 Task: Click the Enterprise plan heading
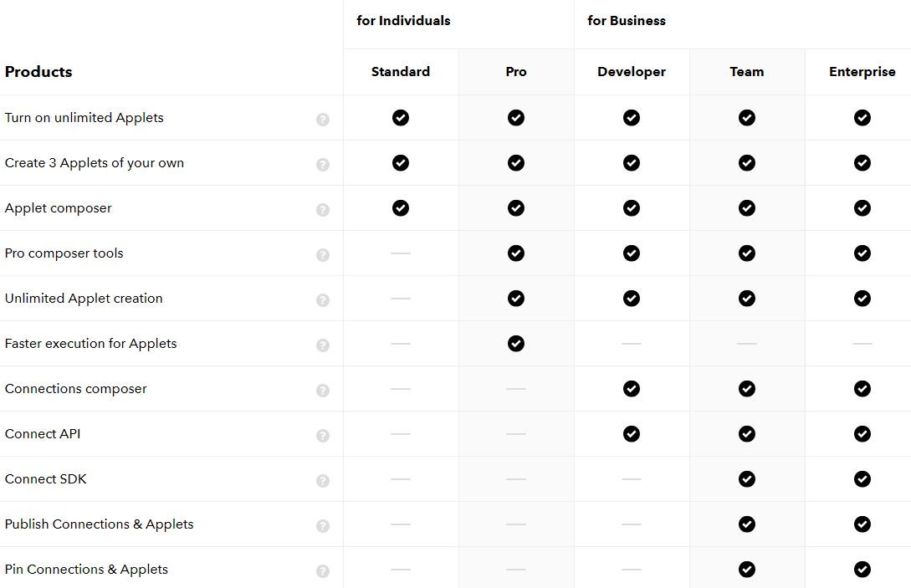[x=862, y=72]
